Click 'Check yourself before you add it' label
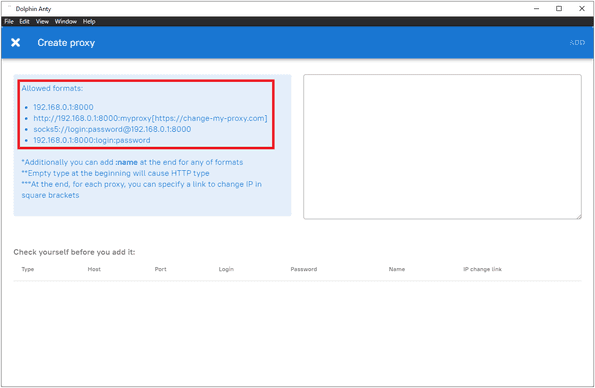Viewport: 595px width, 388px height. 74,252
